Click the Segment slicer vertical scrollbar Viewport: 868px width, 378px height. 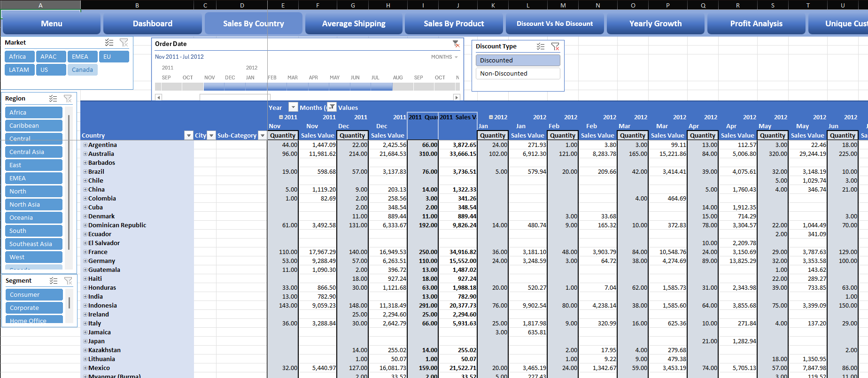pyautogui.click(x=69, y=302)
